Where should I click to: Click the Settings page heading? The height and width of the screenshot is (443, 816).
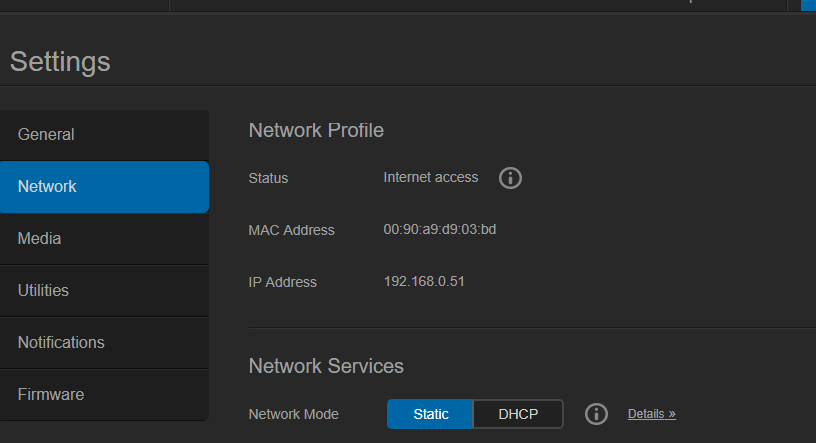60,62
